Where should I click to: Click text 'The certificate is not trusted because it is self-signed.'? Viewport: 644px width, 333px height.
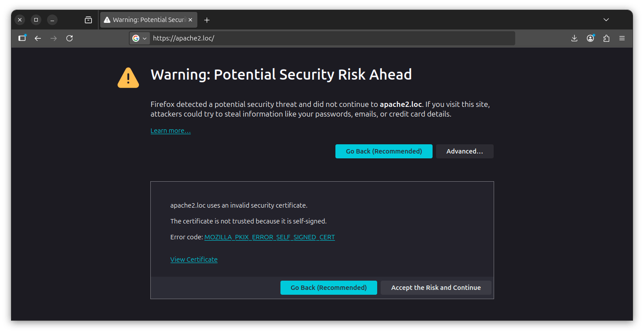click(x=248, y=221)
